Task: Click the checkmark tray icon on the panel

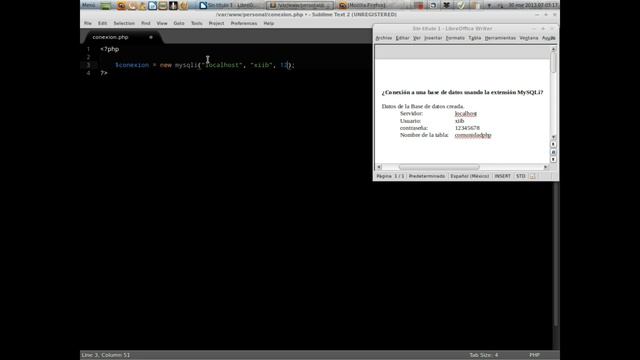Action: [x=460, y=5]
